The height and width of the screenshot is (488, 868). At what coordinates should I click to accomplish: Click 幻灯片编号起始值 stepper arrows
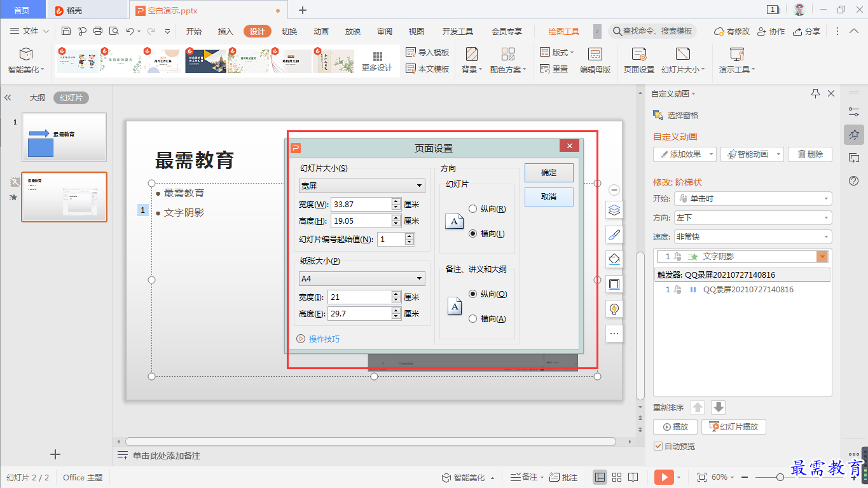coord(410,239)
